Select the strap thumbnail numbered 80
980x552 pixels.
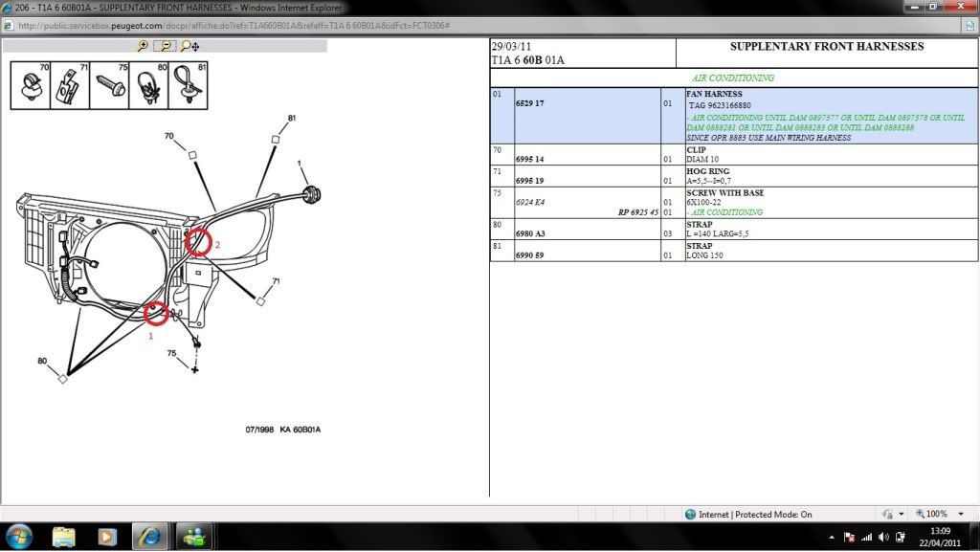pos(148,85)
